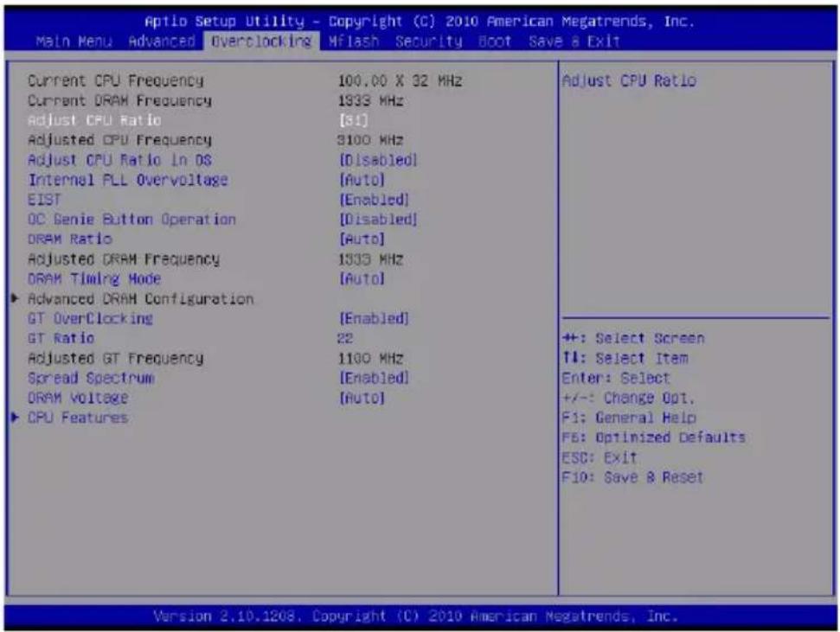
Task: Click the Select Screen key hint
Action: click(x=634, y=338)
